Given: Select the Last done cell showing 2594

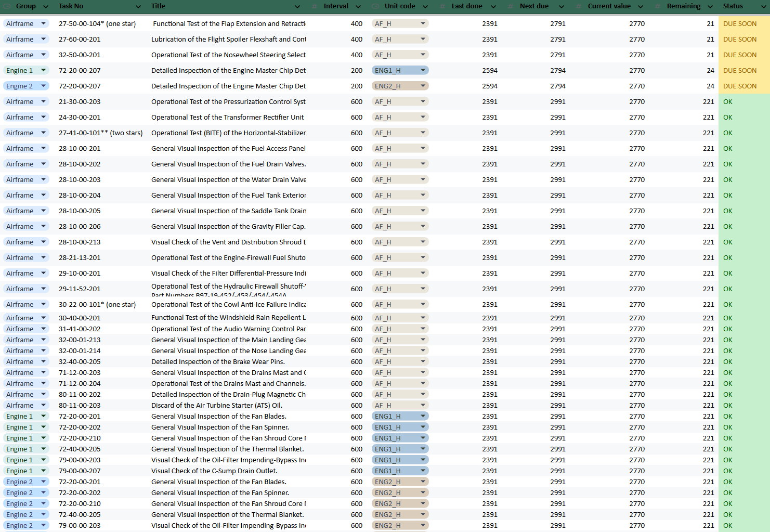Looking at the screenshot, I should [489, 70].
